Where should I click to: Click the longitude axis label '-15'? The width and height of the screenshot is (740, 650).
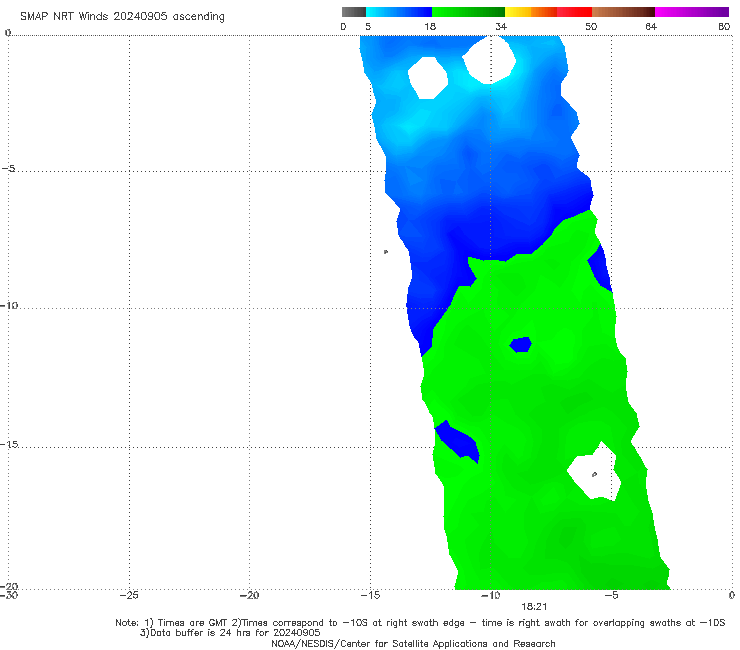point(370,595)
